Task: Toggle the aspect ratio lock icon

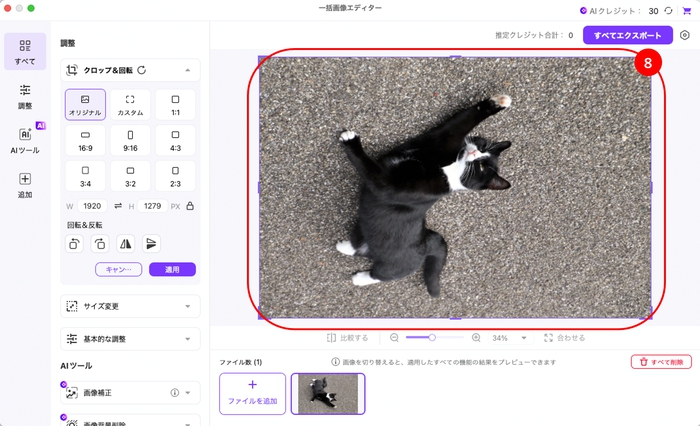Action: (x=190, y=206)
